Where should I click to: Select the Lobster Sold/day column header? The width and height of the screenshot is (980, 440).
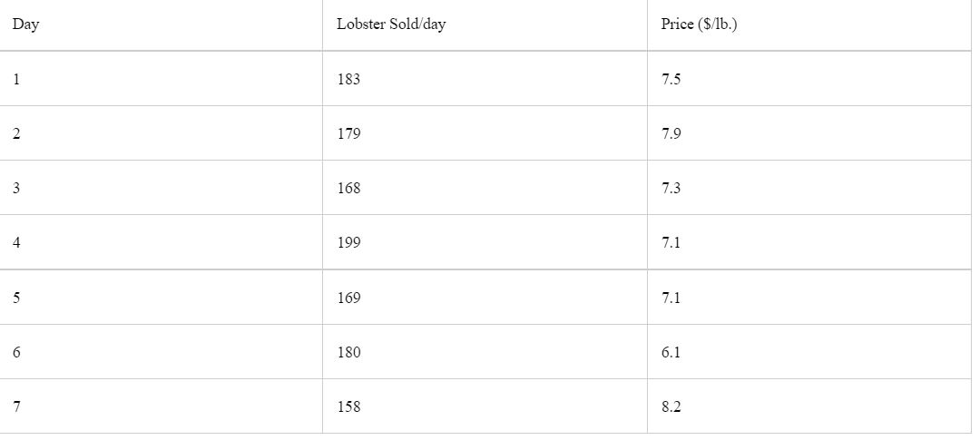click(x=485, y=25)
